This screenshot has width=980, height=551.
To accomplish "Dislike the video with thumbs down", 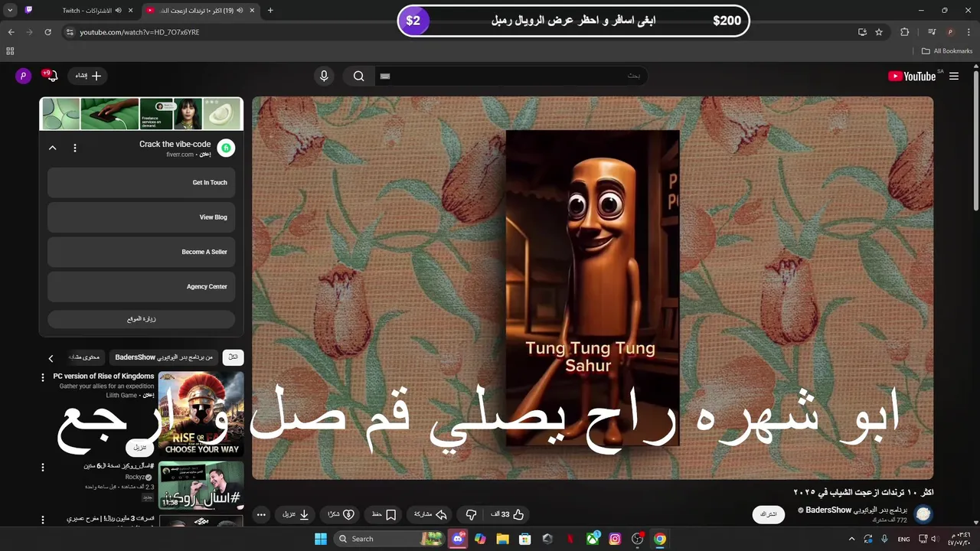I will pos(472,514).
